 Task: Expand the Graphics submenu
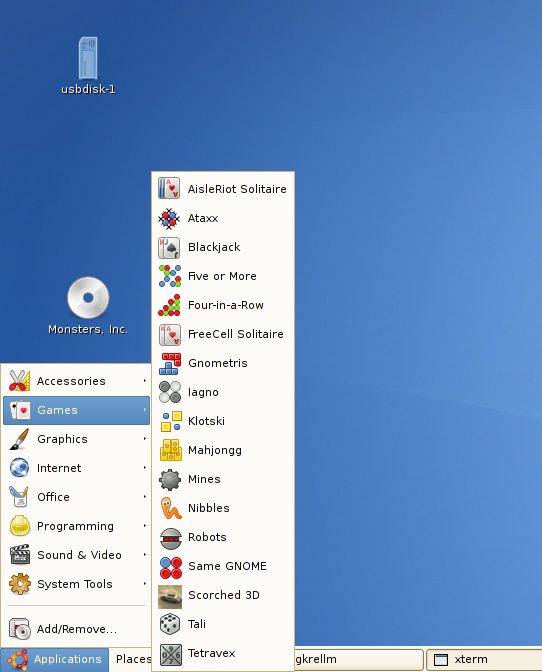(76, 439)
